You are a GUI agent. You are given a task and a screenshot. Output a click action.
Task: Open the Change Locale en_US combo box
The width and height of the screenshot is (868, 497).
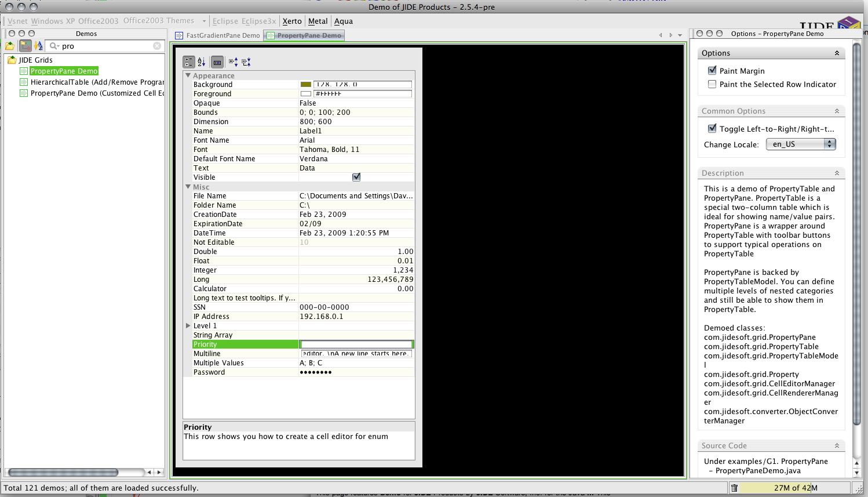pyautogui.click(x=801, y=144)
